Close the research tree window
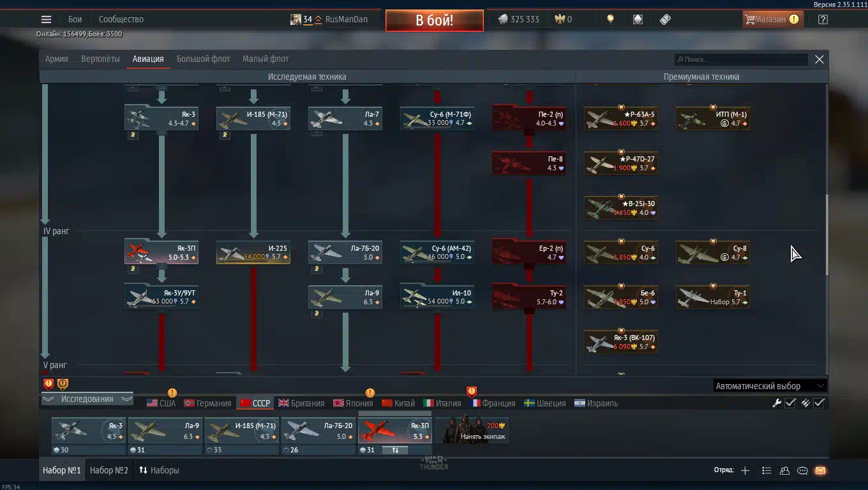Screen dimensions: 868x490 [x=819, y=59]
